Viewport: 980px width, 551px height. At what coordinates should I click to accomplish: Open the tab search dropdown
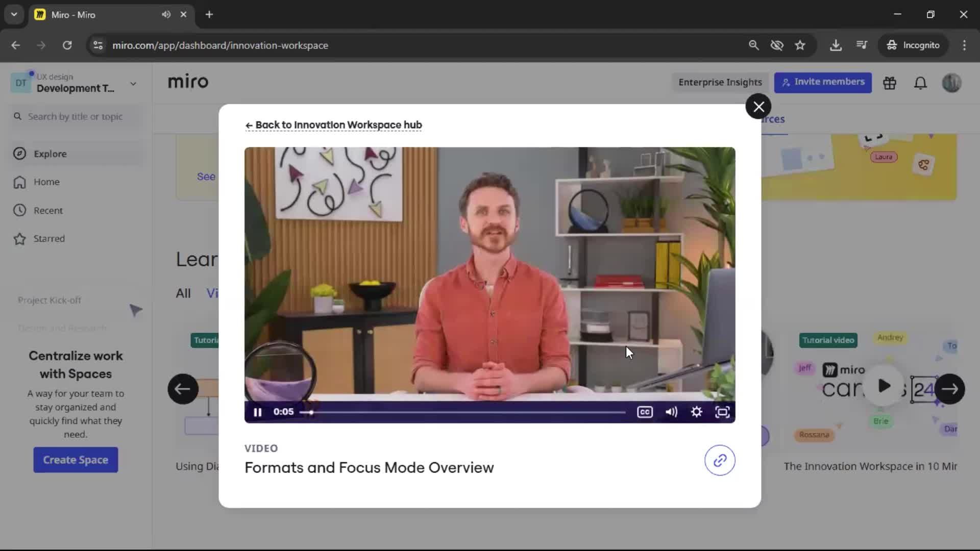tap(14, 15)
